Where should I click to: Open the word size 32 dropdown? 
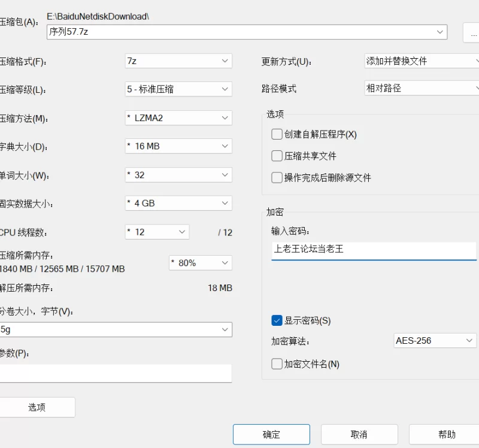tap(178, 175)
